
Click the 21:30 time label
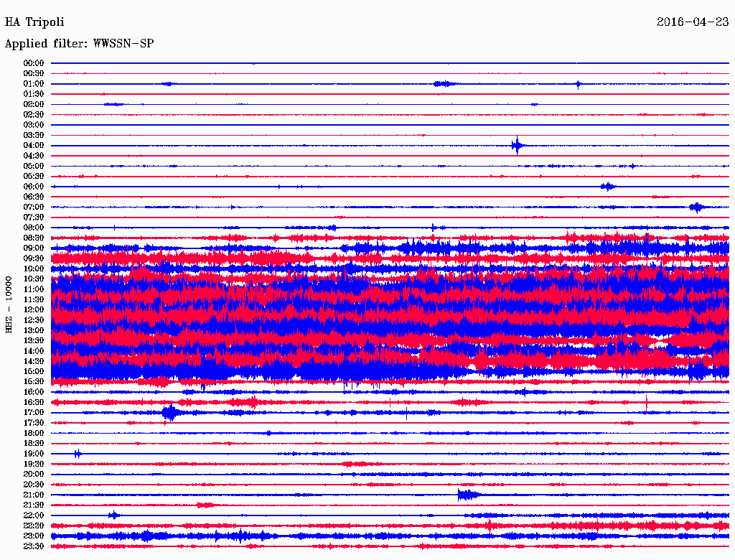[x=34, y=505]
